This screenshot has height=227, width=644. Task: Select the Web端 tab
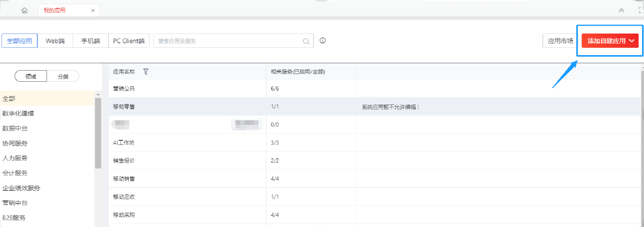[x=55, y=41]
